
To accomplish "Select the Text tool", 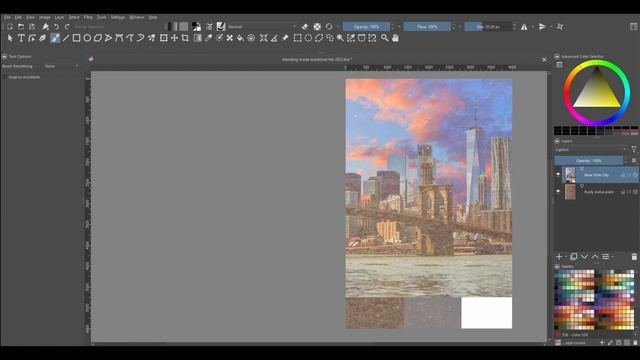I will coord(21,38).
